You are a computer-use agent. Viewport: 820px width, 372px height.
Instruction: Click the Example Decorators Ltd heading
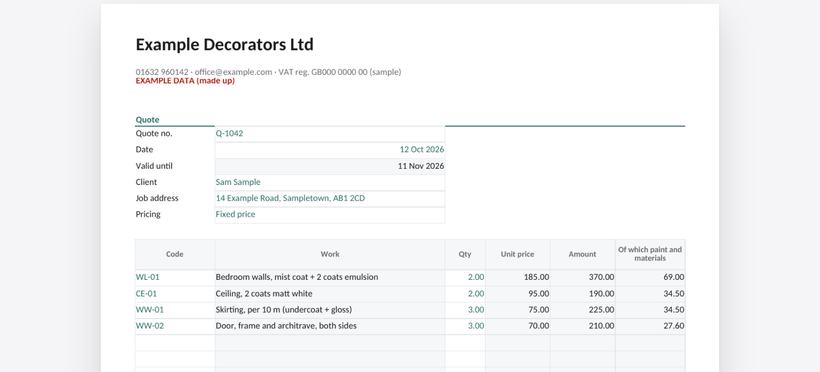[224, 44]
